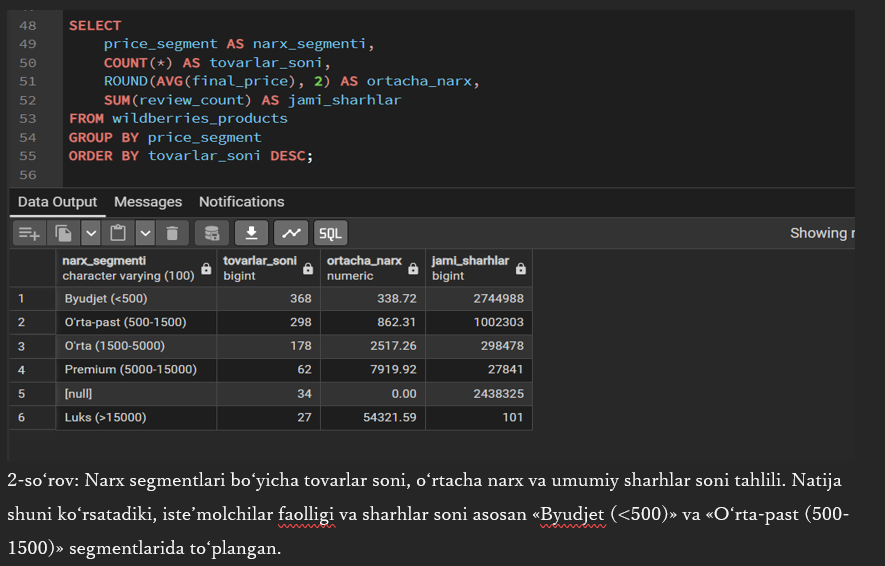The height and width of the screenshot is (566, 885).
Task: Switch to the Notifications tab
Action: click(242, 202)
